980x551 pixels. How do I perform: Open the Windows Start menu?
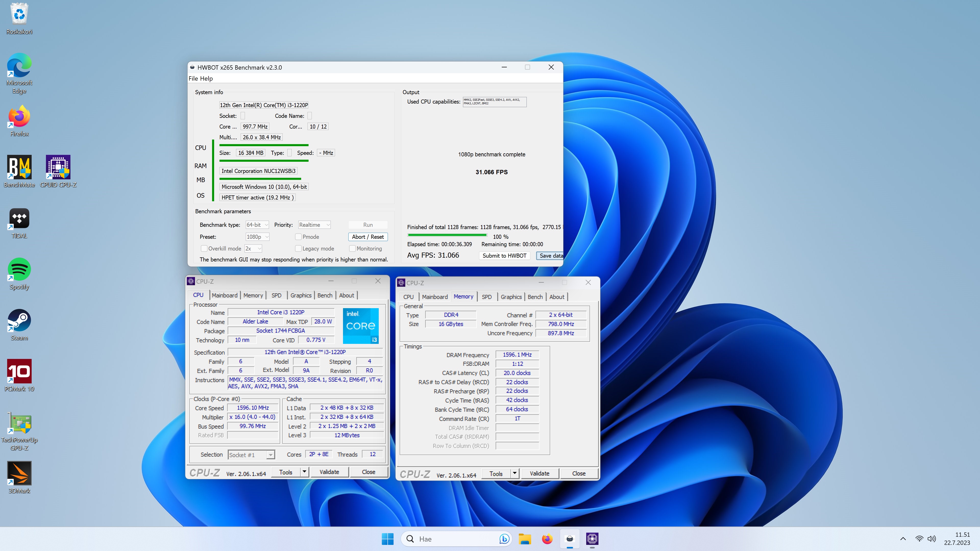click(388, 539)
